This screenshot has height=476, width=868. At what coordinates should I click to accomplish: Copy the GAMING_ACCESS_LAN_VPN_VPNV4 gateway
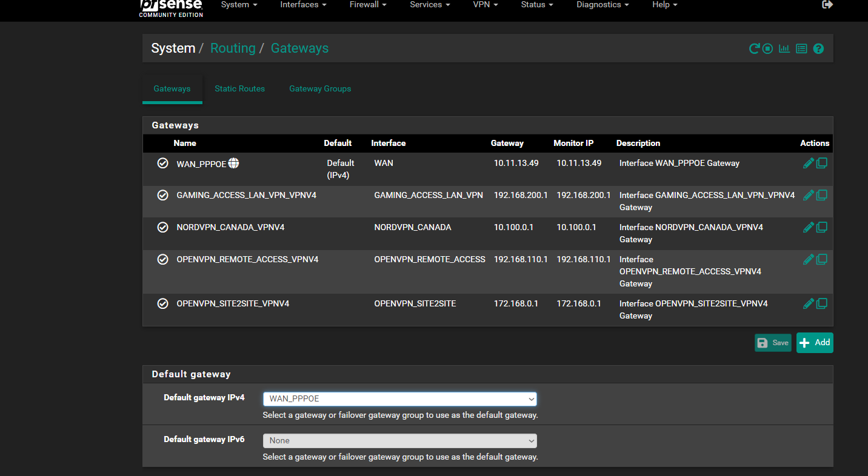tap(821, 195)
